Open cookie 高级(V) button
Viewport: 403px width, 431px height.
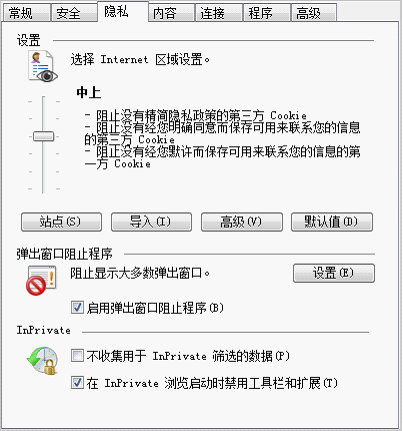(x=242, y=222)
